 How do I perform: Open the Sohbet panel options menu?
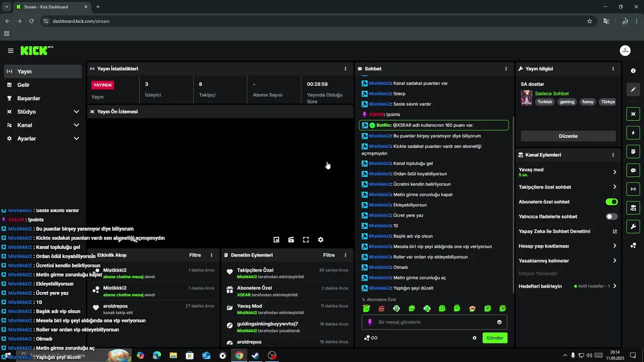pos(506,69)
